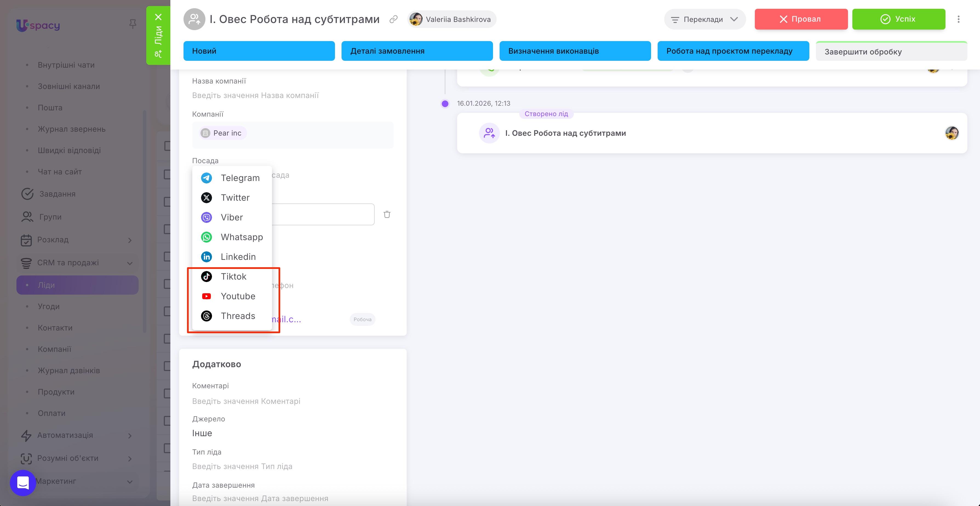The width and height of the screenshot is (980, 506).
Task: Click the Linkedin blue icon
Action: [207, 257]
